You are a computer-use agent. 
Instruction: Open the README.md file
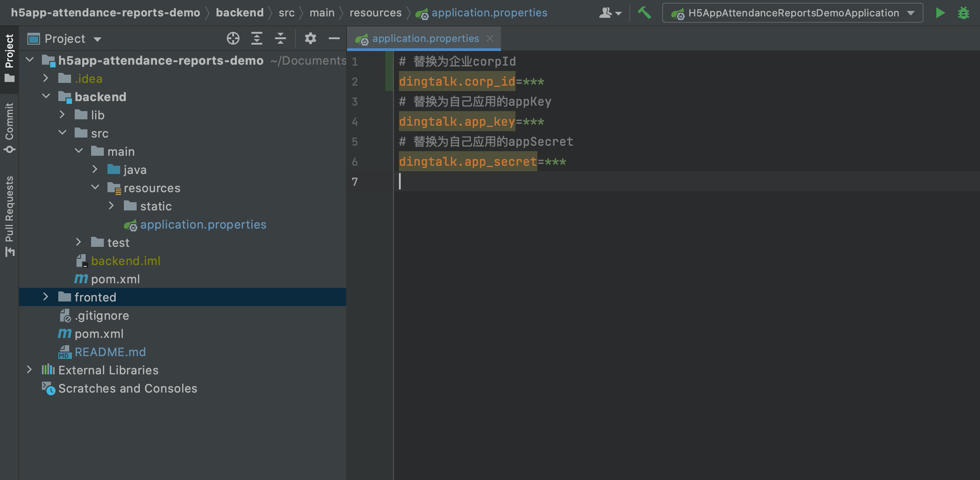(110, 352)
